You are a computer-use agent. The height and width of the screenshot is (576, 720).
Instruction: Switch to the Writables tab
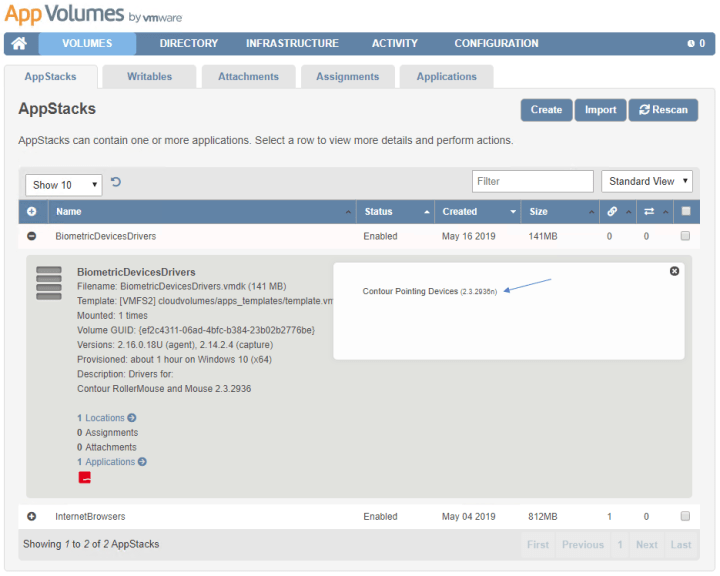point(149,77)
